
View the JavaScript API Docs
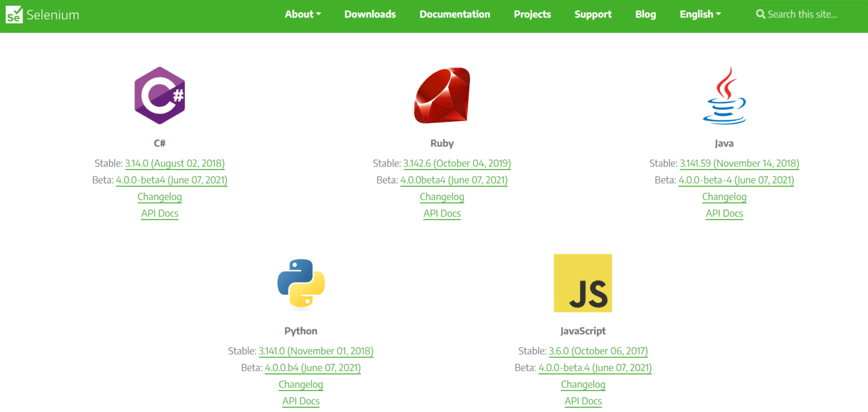click(x=583, y=401)
